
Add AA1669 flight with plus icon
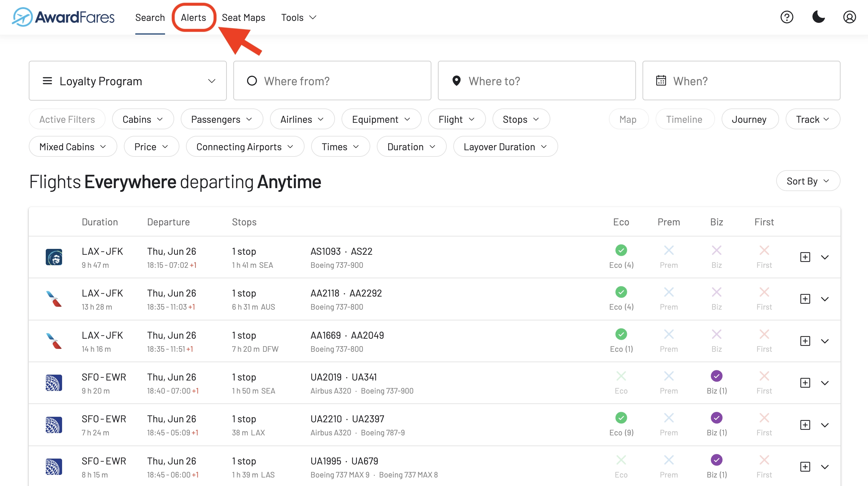pyautogui.click(x=805, y=341)
